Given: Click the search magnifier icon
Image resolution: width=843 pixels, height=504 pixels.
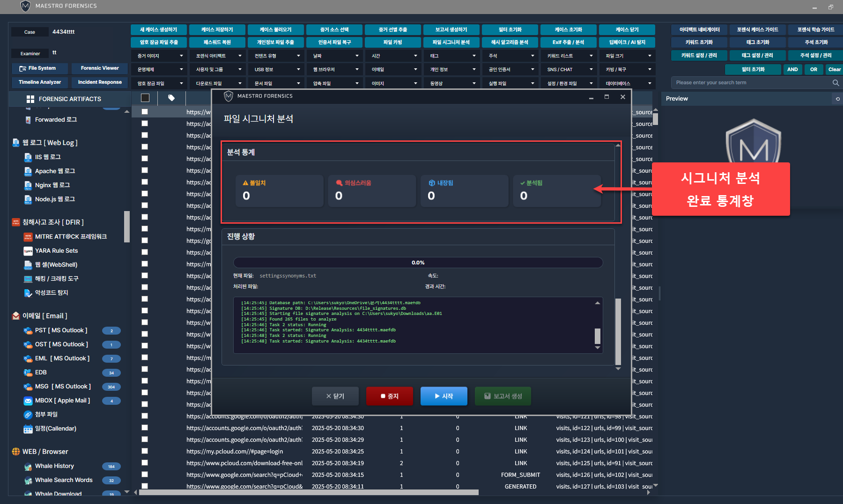Looking at the screenshot, I should tap(836, 83).
